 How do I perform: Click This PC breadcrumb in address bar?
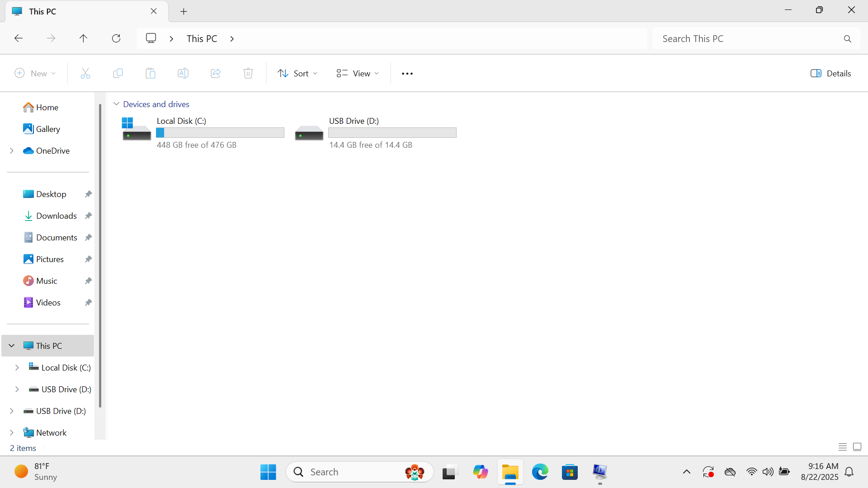tap(202, 39)
